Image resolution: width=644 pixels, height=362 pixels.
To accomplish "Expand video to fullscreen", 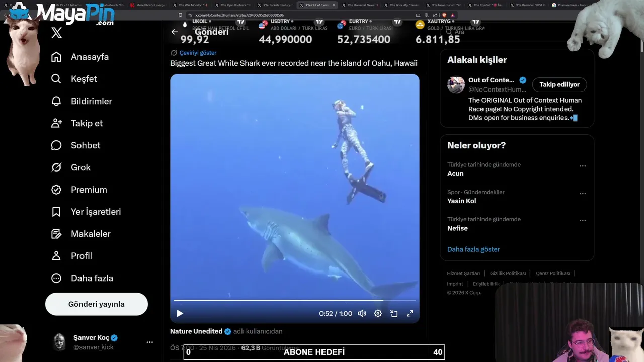I will (410, 313).
